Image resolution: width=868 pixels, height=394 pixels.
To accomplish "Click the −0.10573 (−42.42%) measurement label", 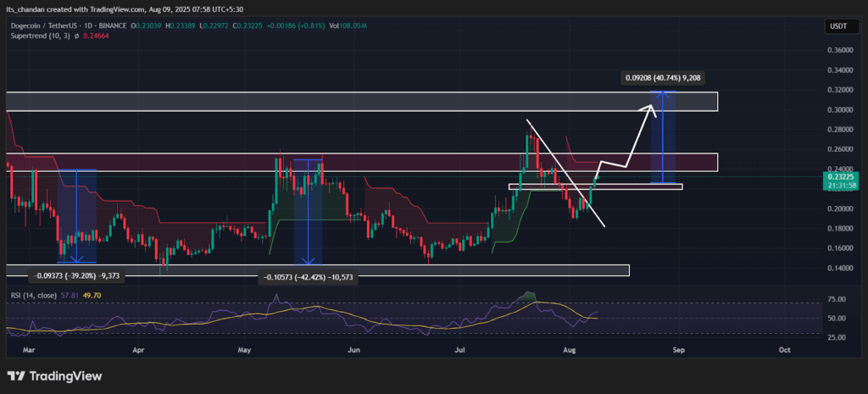I will (x=309, y=279).
